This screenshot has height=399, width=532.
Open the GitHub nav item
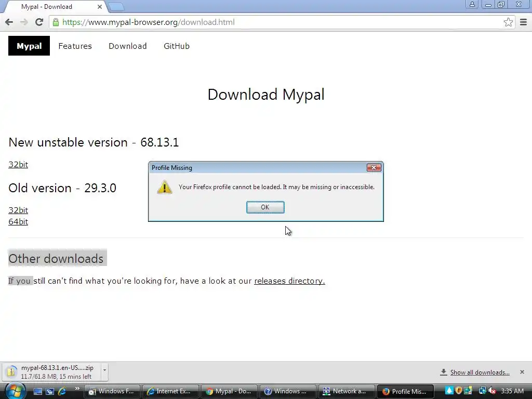(x=177, y=46)
